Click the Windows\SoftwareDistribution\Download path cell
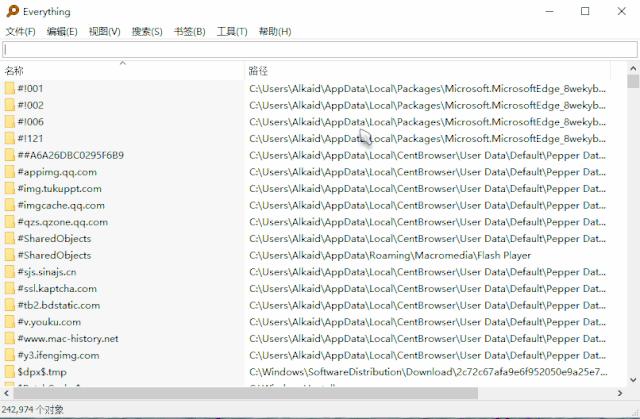The width and height of the screenshot is (640, 419). 428,372
